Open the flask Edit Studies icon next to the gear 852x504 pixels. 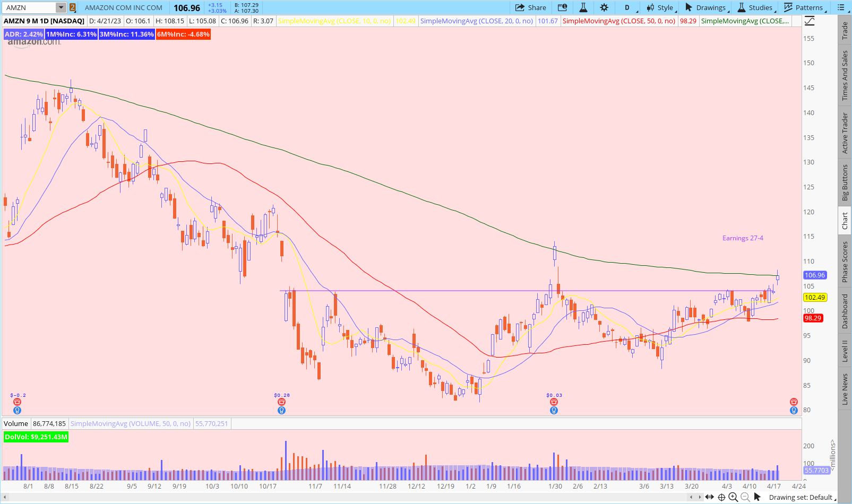pos(583,7)
